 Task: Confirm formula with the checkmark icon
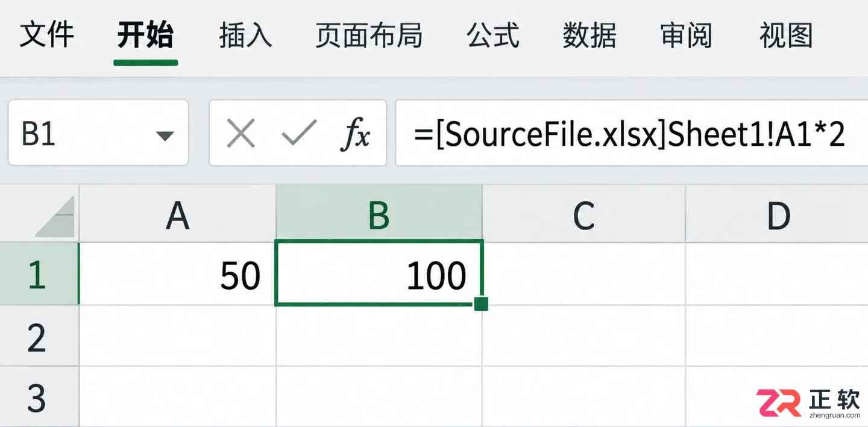point(300,133)
